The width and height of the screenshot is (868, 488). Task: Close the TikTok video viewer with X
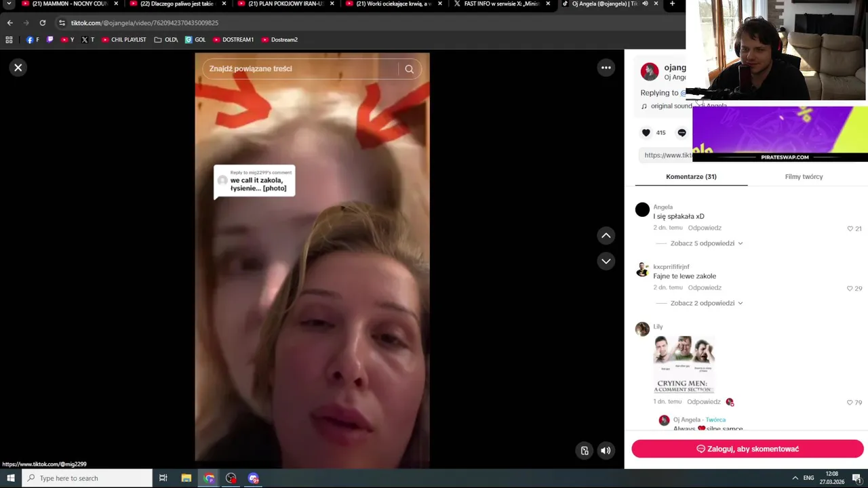pos(18,68)
